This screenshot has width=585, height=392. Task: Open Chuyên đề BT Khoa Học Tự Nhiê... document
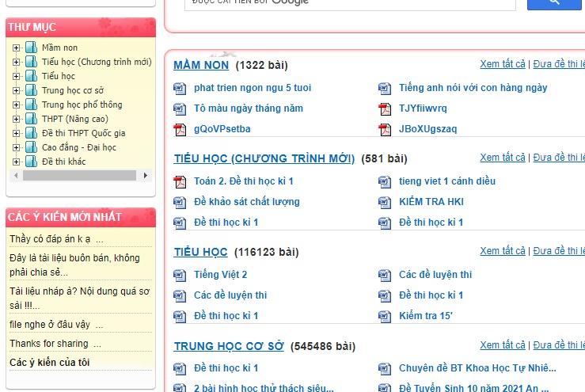(477, 368)
